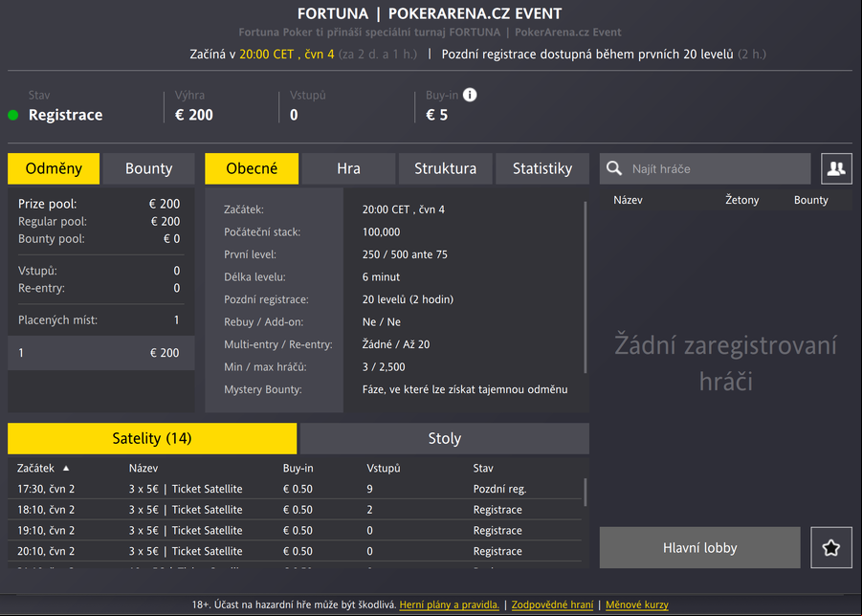This screenshot has height=616, width=862.
Task: Switch to the Struktura tab
Action: click(x=445, y=168)
